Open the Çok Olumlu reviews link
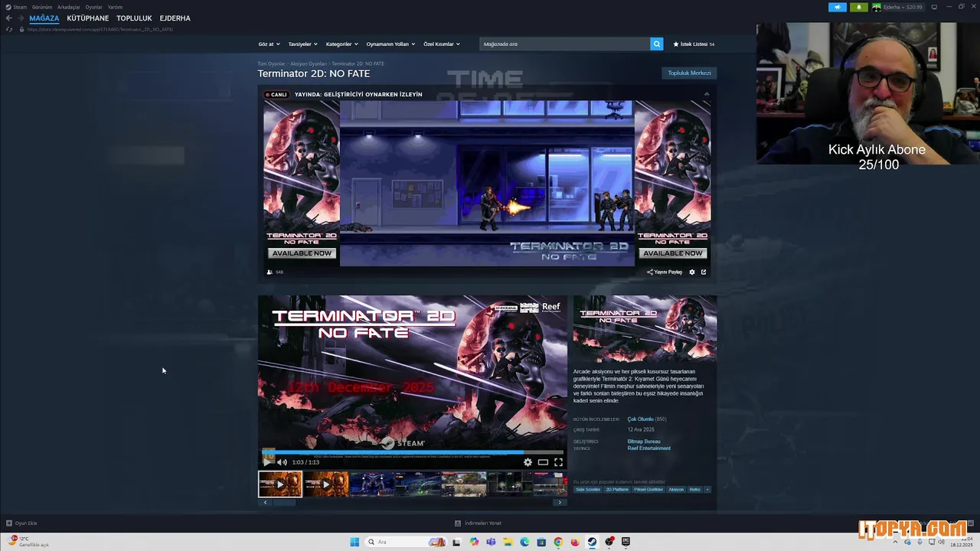The width and height of the screenshot is (980, 551). [x=640, y=419]
